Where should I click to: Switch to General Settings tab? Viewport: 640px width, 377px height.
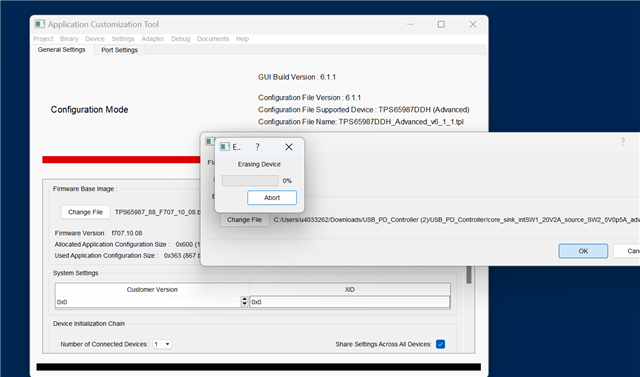coord(62,49)
